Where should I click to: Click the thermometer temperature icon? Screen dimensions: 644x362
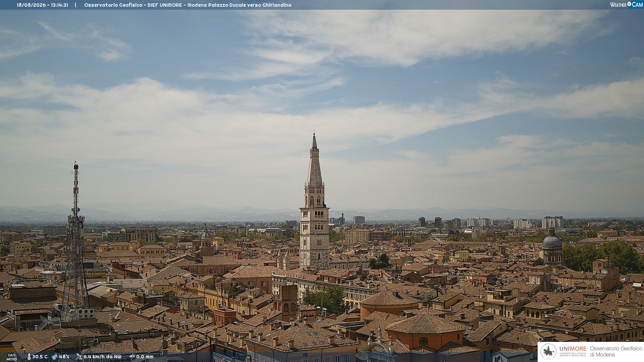[29, 357]
